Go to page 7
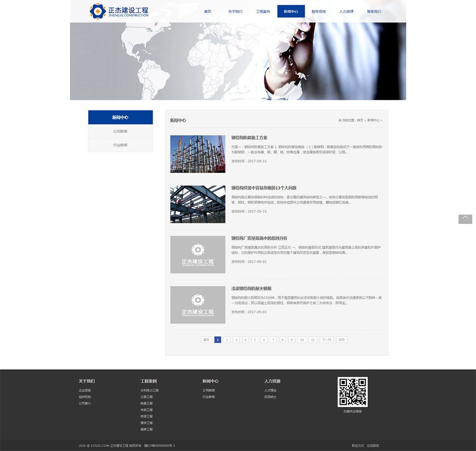The height and width of the screenshot is (451, 476). pos(273,340)
